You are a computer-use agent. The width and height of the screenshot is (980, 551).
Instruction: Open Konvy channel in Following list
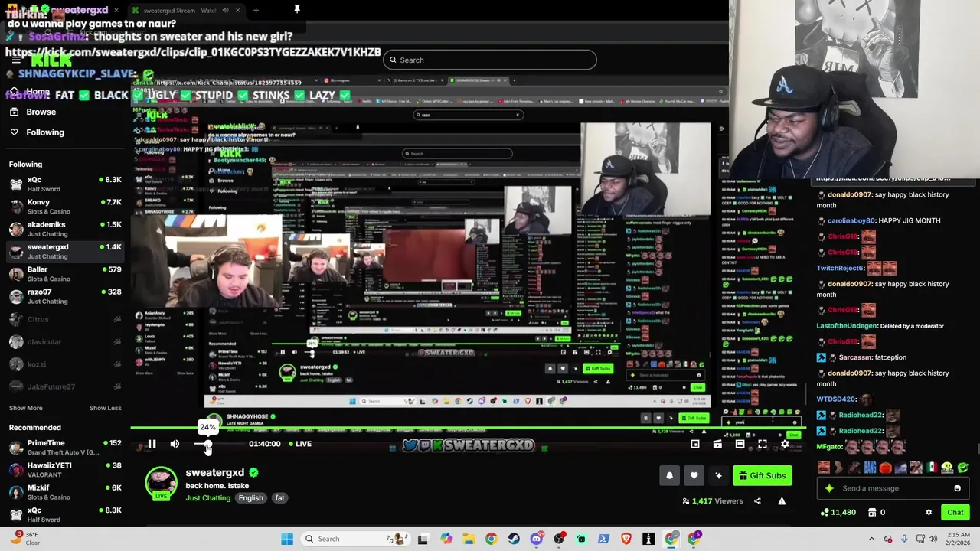(65, 207)
